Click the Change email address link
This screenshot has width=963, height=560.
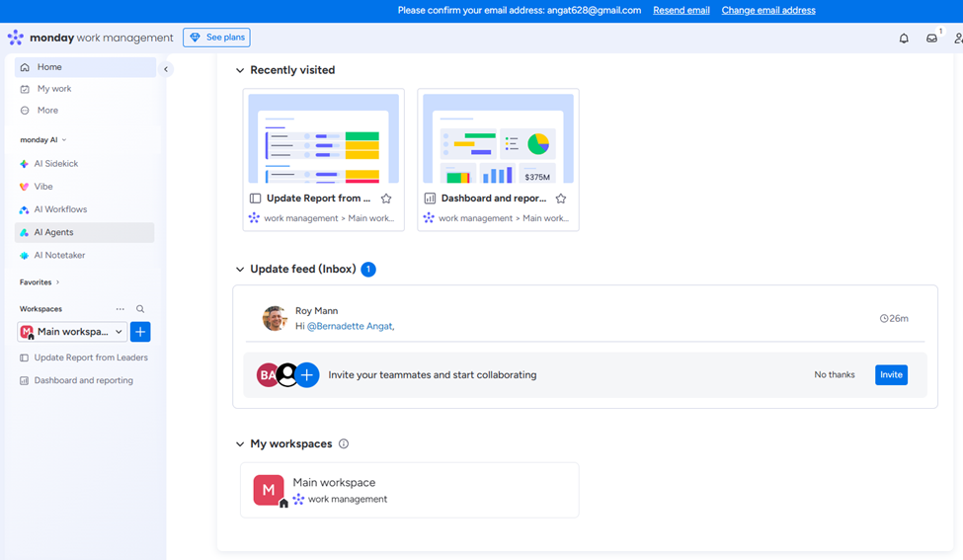pos(768,11)
